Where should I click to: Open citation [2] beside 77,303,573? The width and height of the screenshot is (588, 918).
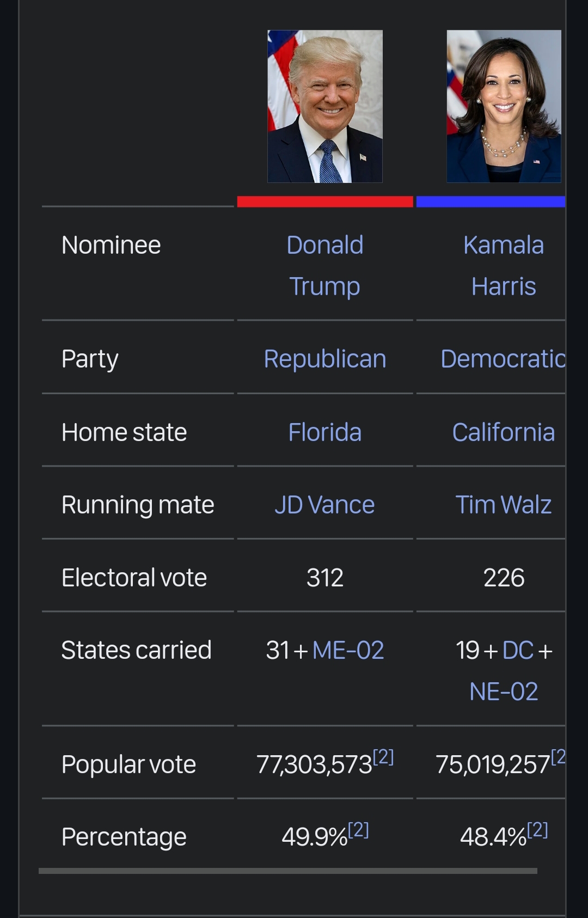[383, 756]
